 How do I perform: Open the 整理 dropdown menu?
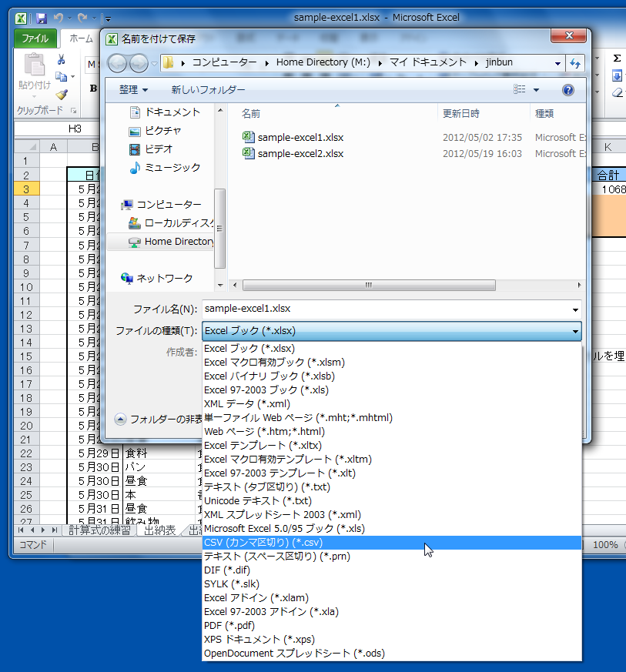[x=133, y=89]
